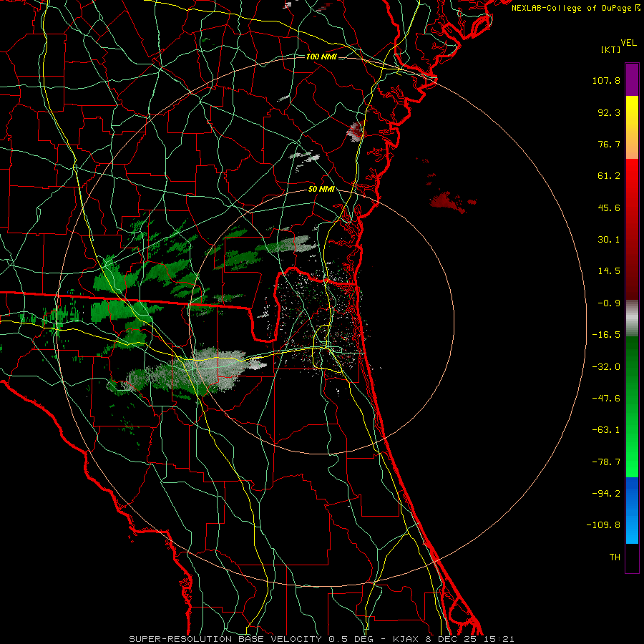Click the 61.2 velocity label
The image size is (644, 644).
click(x=609, y=176)
